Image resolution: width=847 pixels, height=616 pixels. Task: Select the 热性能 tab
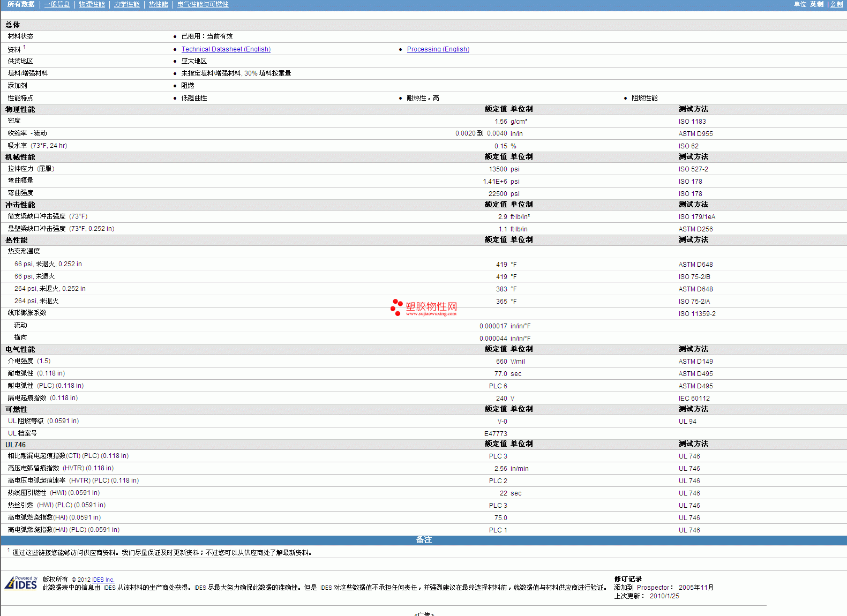coord(158,4)
